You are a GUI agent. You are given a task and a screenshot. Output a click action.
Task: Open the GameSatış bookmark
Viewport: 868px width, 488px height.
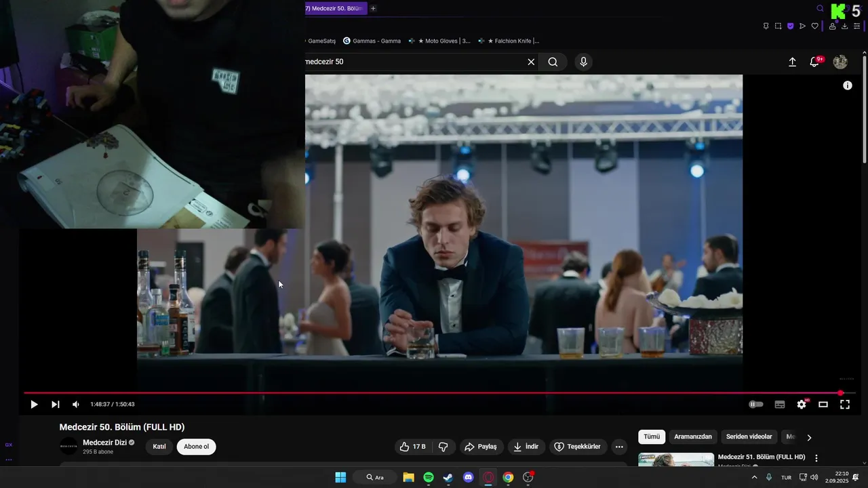(x=321, y=41)
